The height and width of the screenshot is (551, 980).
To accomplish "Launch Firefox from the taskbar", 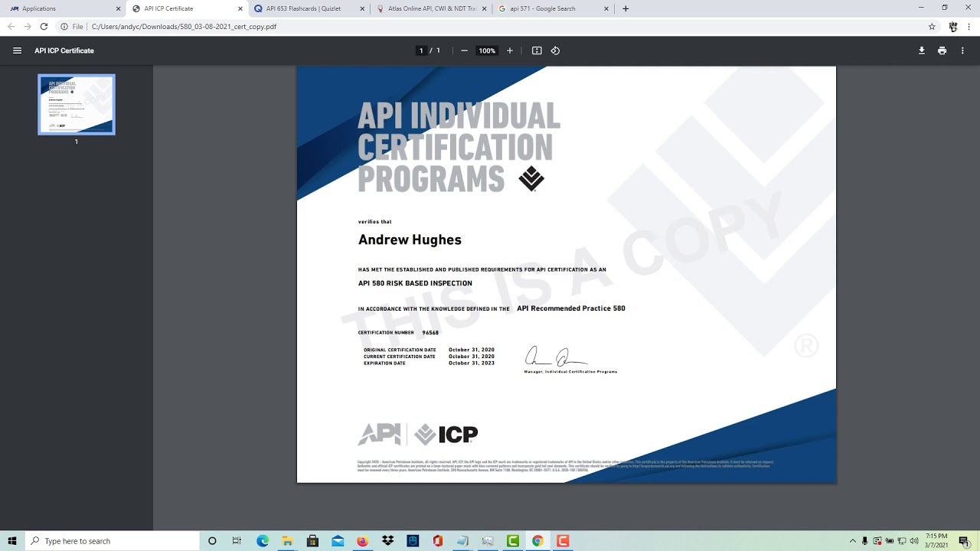I will (362, 541).
